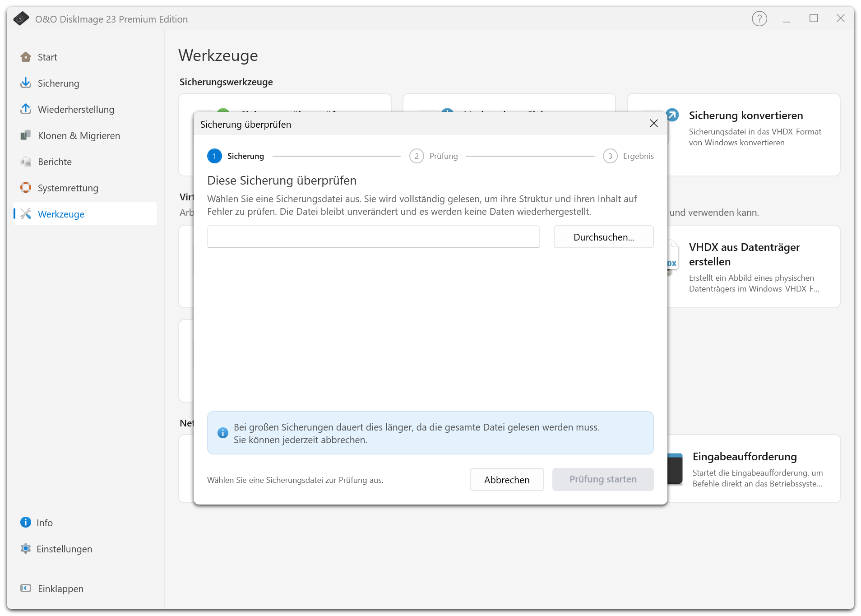Click the Systemrettung lifebuoy icon
This screenshot has width=861, height=616.
tap(26, 187)
